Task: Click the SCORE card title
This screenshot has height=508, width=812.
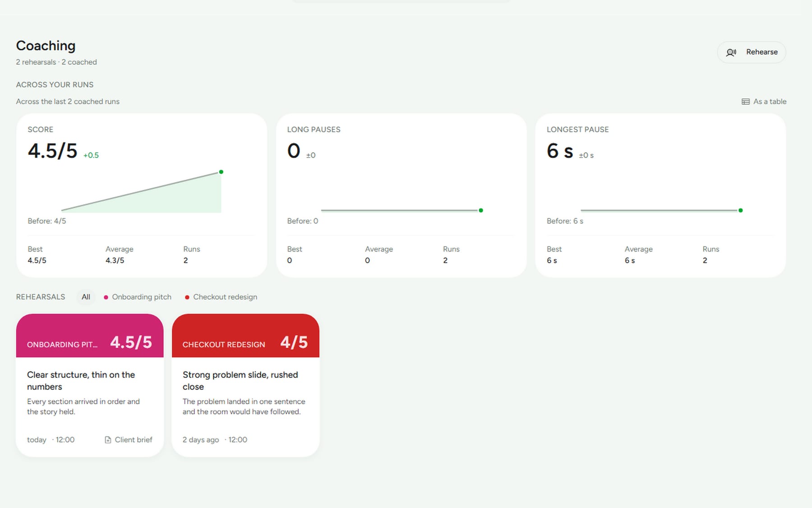Action: [x=41, y=130]
